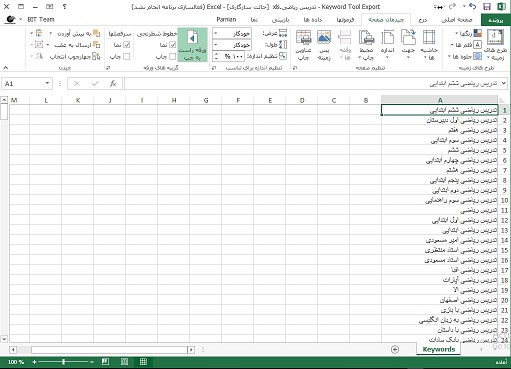Image resolution: width=511 pixels, height=369 pixels.
Task: Open the Bring Forward dropdown arrow
Action: [x=51, y=34]
